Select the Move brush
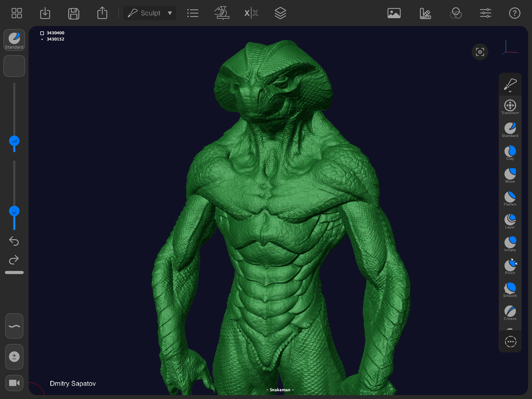 (510, 176)
